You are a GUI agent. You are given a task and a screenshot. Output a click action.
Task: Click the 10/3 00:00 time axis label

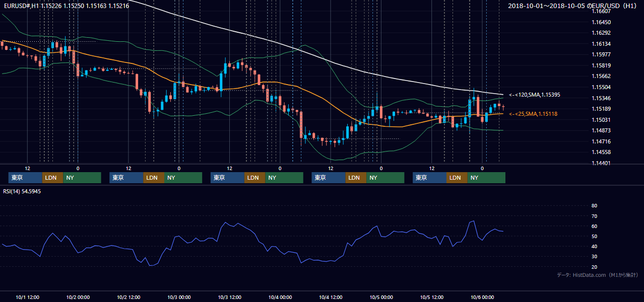coord(179,297)
